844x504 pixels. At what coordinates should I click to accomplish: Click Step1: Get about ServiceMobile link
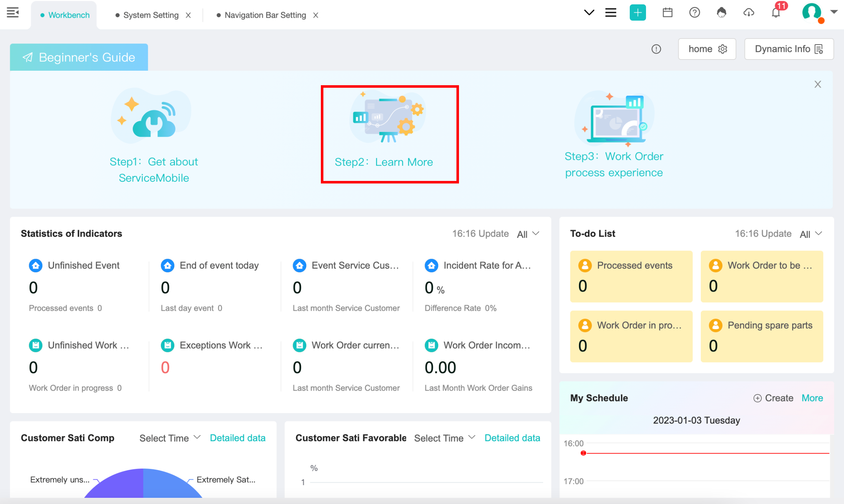[x=154, y=170]
